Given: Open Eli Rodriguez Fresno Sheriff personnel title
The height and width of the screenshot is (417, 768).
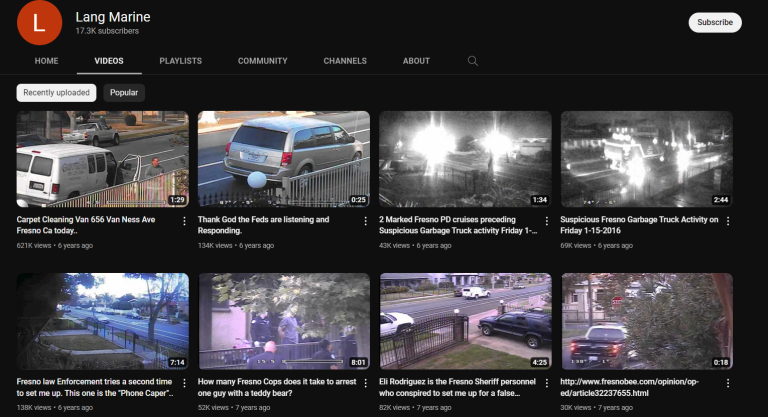Looking at the screenshot, I should 457,387.
